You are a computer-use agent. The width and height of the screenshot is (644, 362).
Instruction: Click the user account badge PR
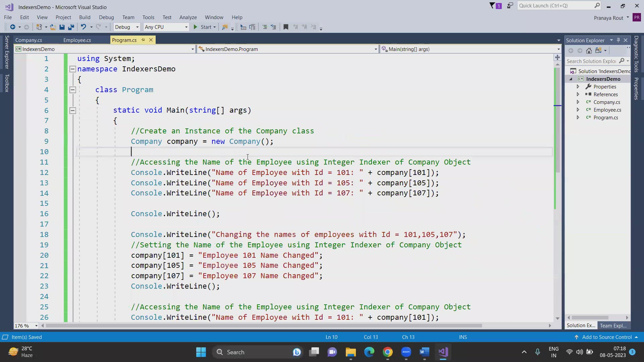click(x=637, y=18)
